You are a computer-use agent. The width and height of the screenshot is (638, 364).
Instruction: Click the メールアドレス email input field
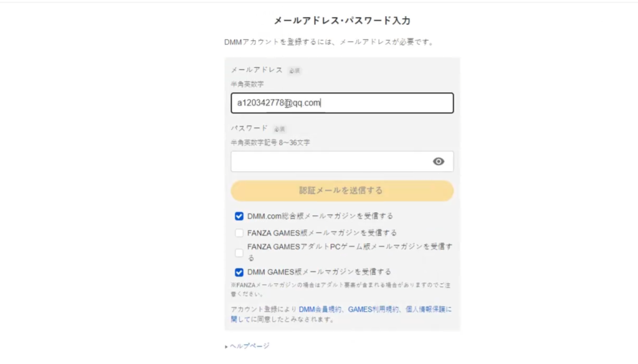342,103
